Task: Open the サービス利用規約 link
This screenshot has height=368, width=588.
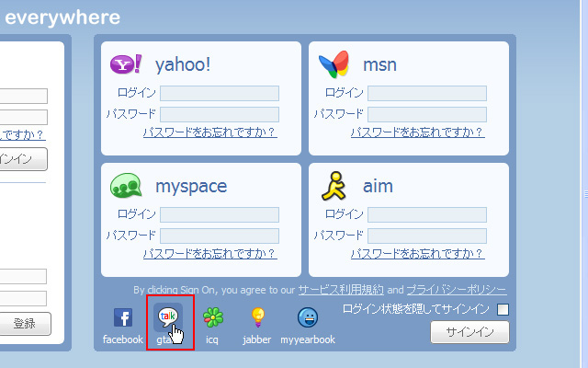Action: coord(341,290)
